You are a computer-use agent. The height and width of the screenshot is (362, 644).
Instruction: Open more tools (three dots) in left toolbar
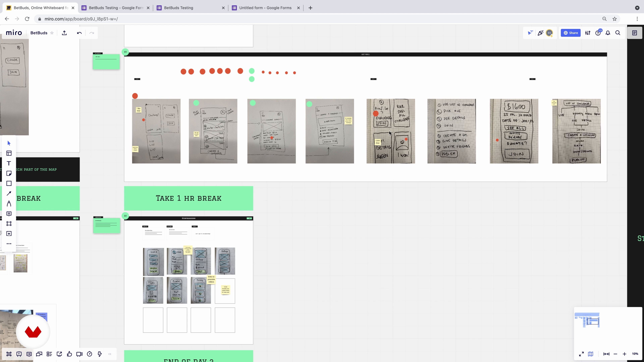coord(9,244)
